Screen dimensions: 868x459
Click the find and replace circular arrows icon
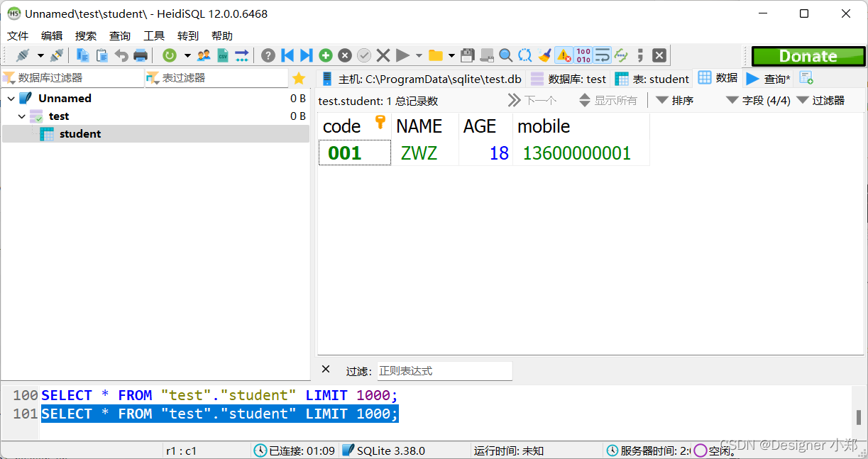click(525, 55)
